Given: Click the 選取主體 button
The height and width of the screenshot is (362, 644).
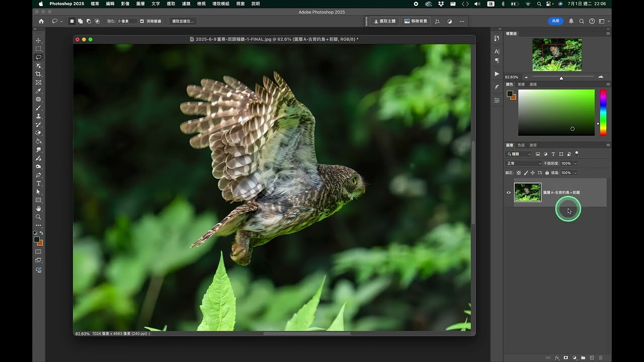Looking at the screenshot, I should pos(384,21).
